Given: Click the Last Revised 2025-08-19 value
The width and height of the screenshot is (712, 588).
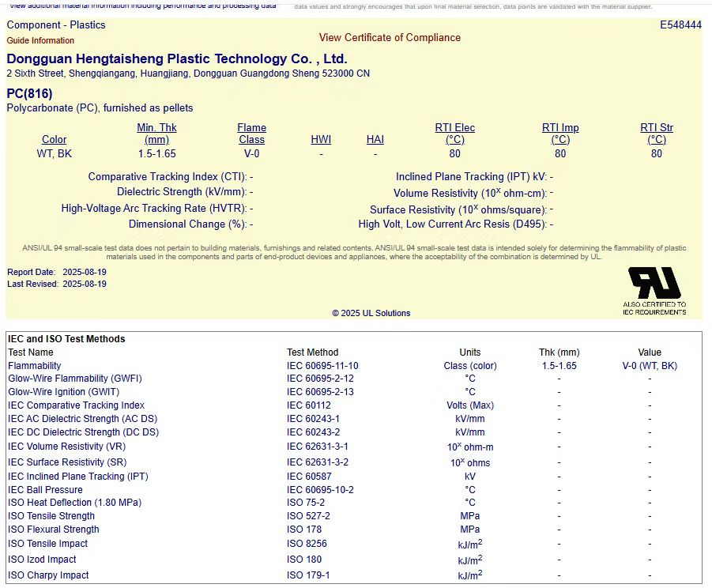Looking at the screenshot, I should pos(85,284).
